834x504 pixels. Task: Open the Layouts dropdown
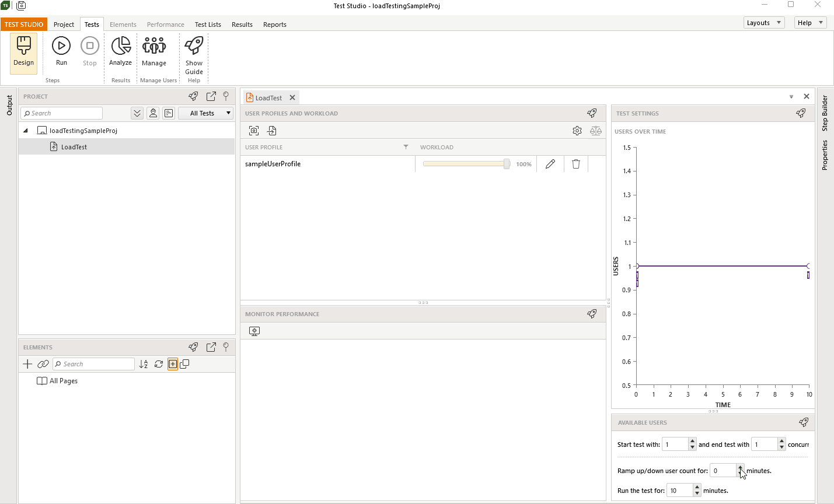tap(763, 22)
